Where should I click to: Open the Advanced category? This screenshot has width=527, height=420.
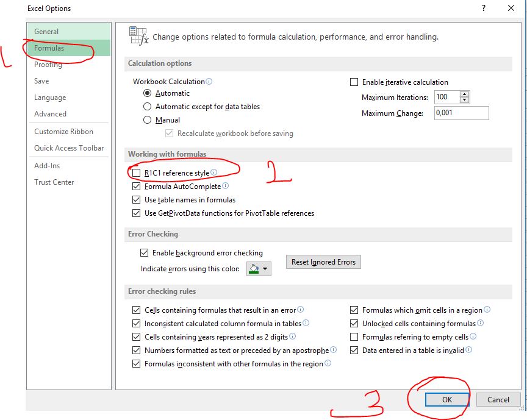(69, 114)
